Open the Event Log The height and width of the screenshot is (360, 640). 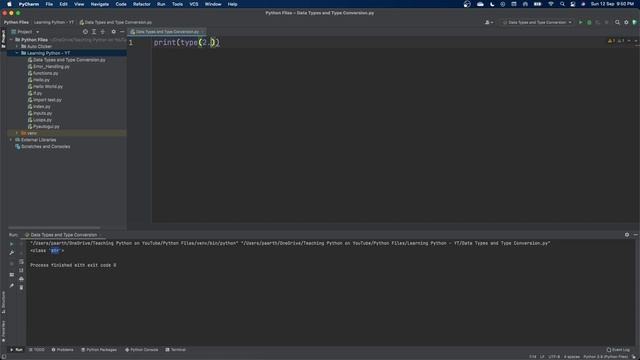tap(618, 350)
